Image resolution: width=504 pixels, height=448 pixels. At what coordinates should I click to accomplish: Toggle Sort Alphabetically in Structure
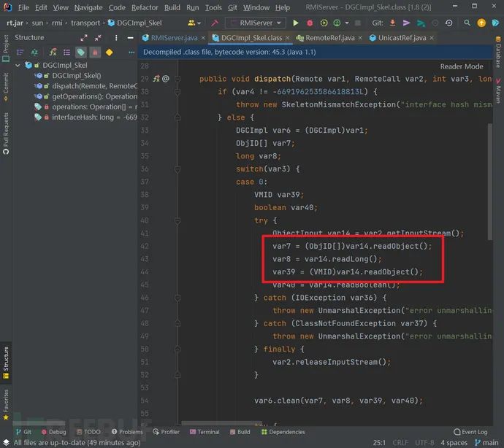34,52
